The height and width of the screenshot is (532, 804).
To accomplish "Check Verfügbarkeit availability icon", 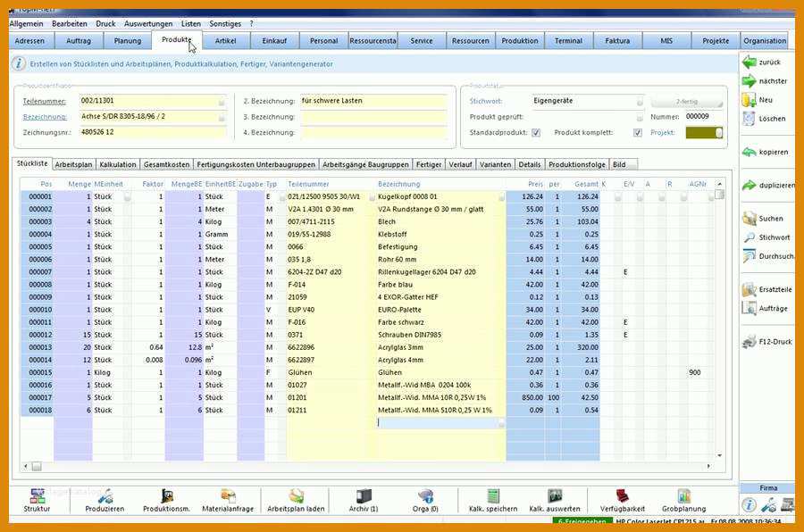I will point(623,496).
